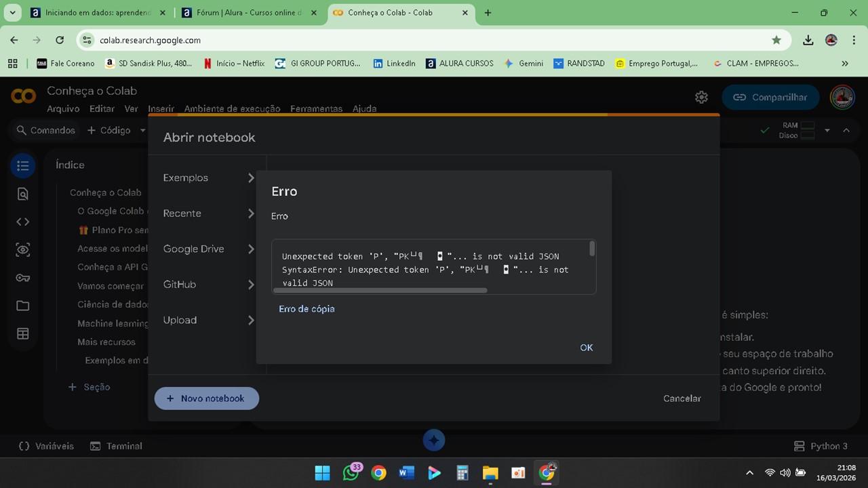Click Cancelar in Abrir notebook dialog

682,399
